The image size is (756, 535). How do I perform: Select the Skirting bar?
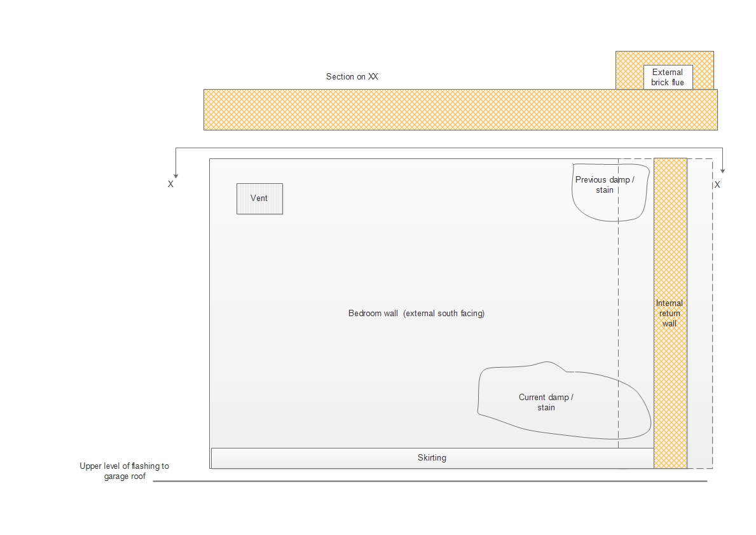tap(432, 458)
